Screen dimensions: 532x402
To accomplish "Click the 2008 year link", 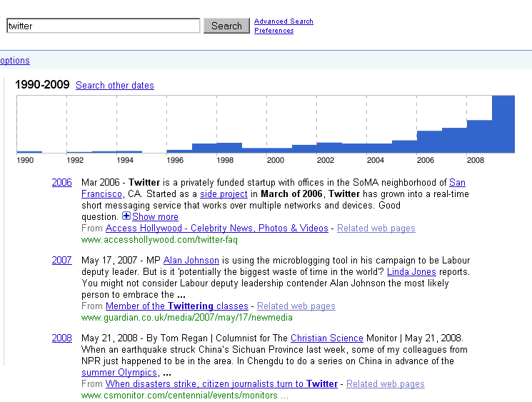I will click(61, 338).
